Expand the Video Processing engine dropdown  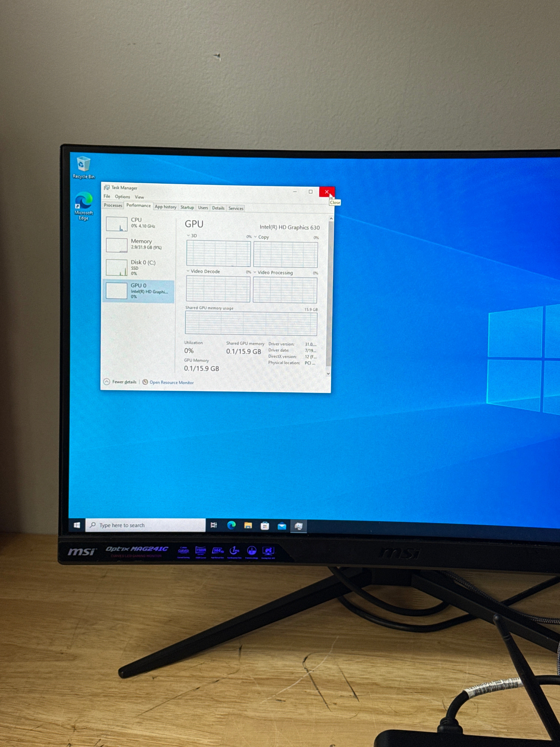(x=255, y=272)
